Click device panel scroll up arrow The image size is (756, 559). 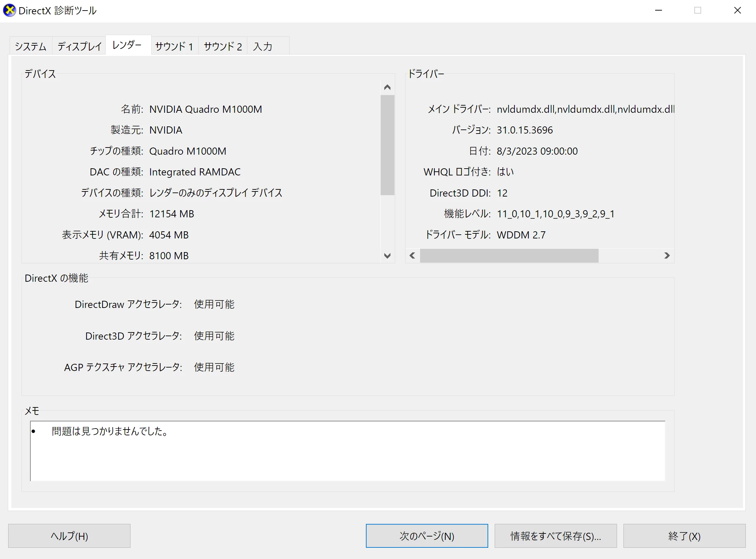click(x=387, y=88)
